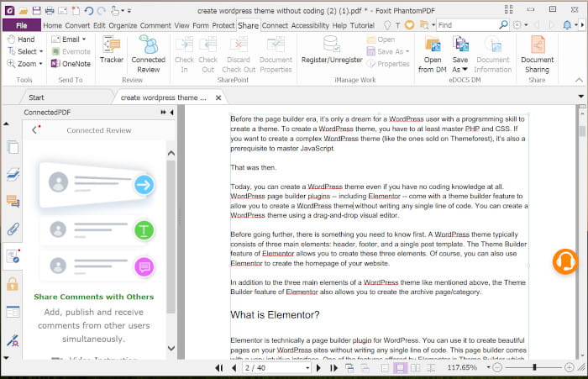
Task: Go back in Connected Review panel
Action: [34, 130]
